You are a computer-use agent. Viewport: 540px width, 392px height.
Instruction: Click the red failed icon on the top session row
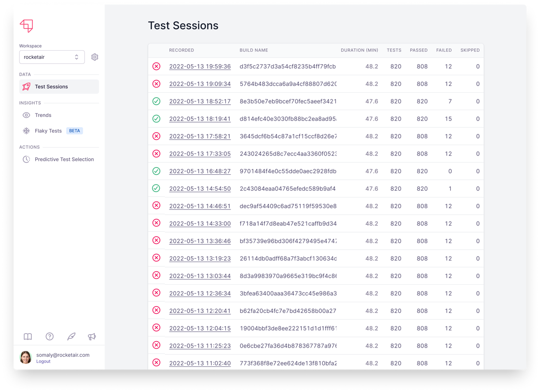click(x=156, y=66)
